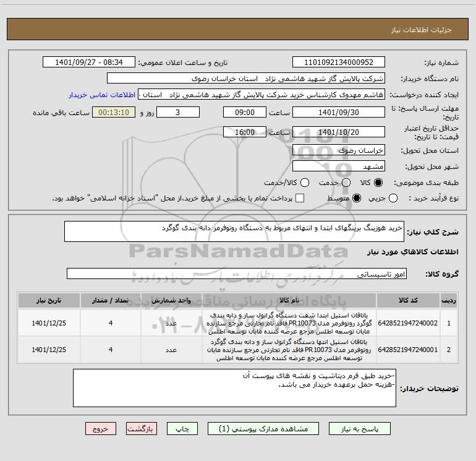Click the توضیحات خریدار notes box
476x461 pixels.
(234, 388)
